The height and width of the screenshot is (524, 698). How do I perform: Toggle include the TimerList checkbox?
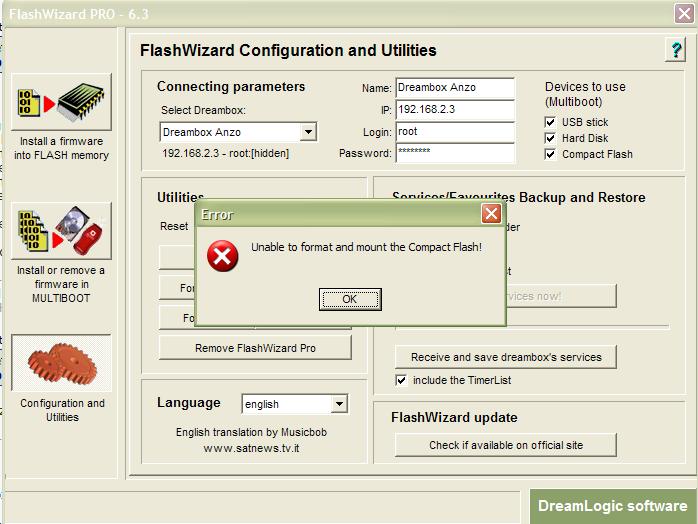point(401,380)
